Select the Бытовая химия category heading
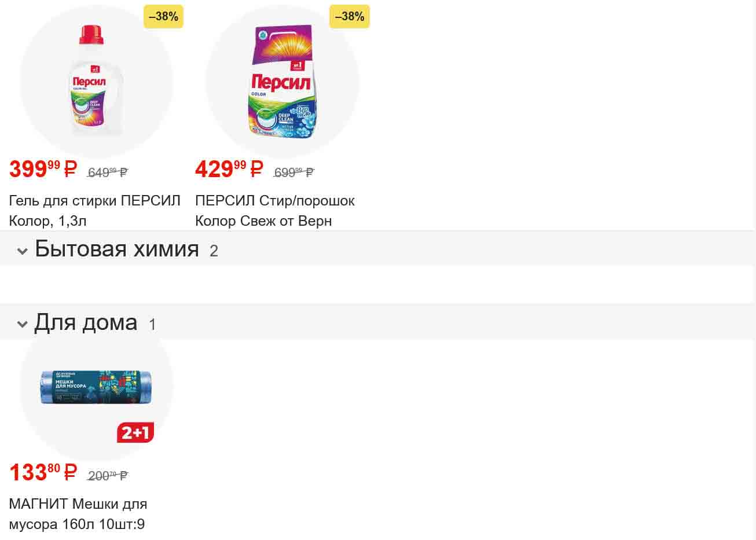This screenshot has width=756, height=540. pos(117,249)
